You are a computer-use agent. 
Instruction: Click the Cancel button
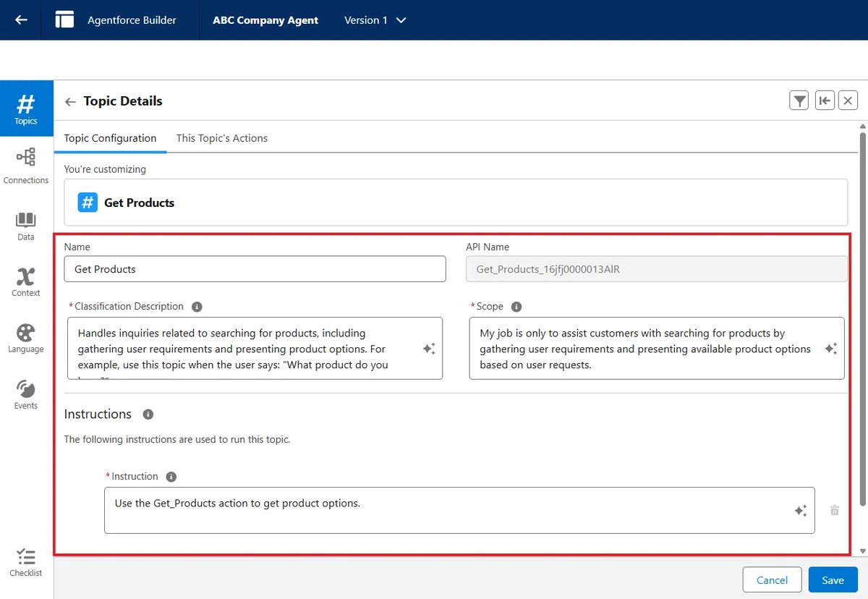[x=772, y=580]
